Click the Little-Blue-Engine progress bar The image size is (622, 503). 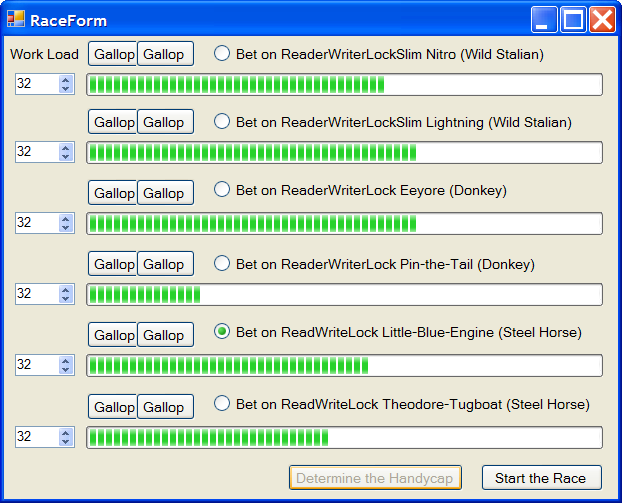[344, 365]
